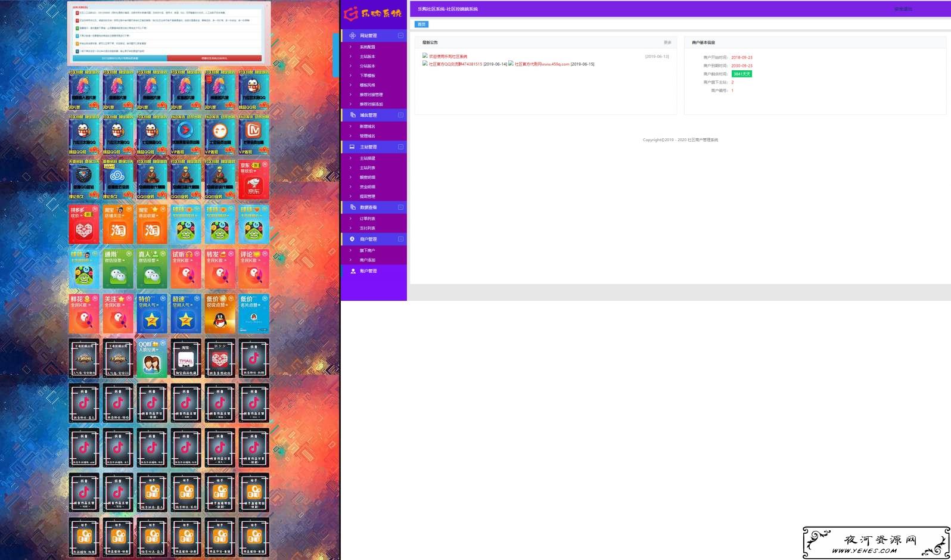Click the 网站管理 section icon
This screenshot has width=951, height=560.
pos(352,36)
